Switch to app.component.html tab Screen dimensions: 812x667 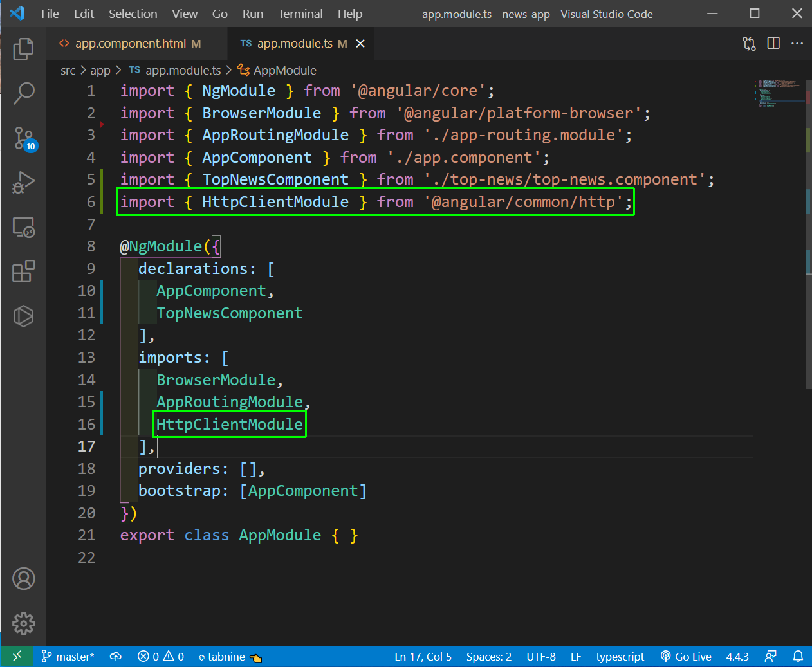[x=136, y=43]
